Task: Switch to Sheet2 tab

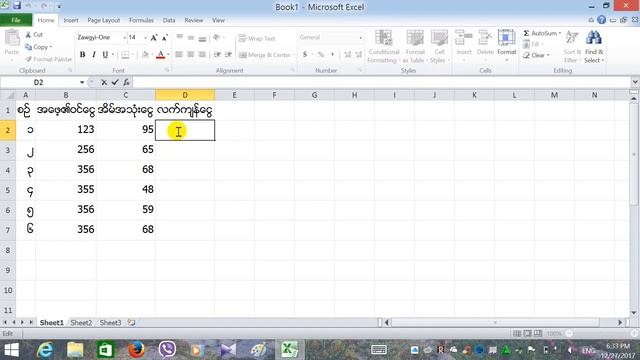Action: click(81, 323)
